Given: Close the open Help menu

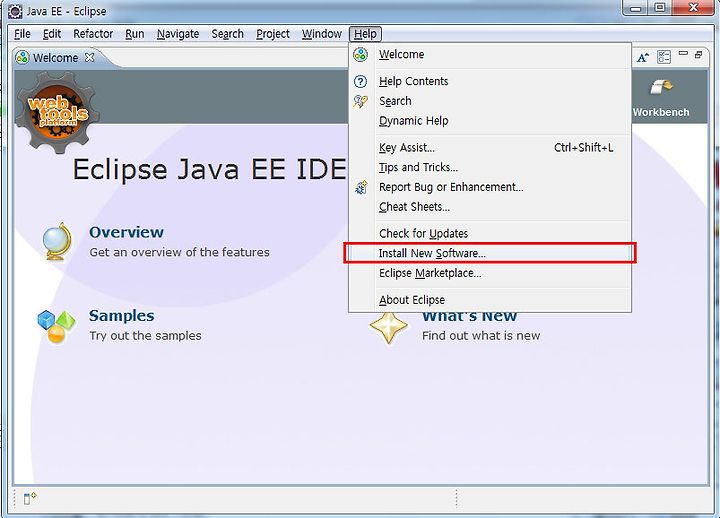Looking at the screenshot, I should coord(366,34).
